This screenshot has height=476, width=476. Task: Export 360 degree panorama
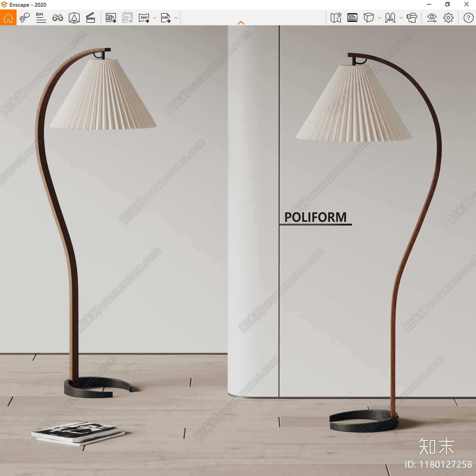[144, 18]
